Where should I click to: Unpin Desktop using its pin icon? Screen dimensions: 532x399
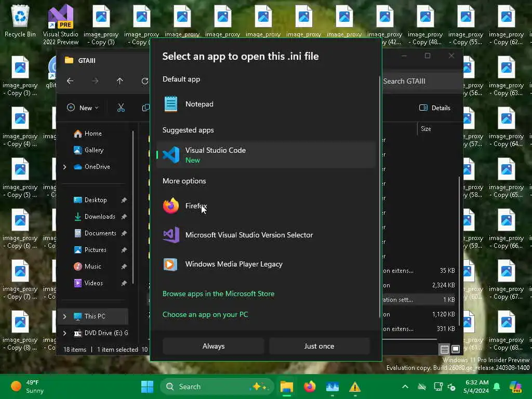tap(124, 200)
